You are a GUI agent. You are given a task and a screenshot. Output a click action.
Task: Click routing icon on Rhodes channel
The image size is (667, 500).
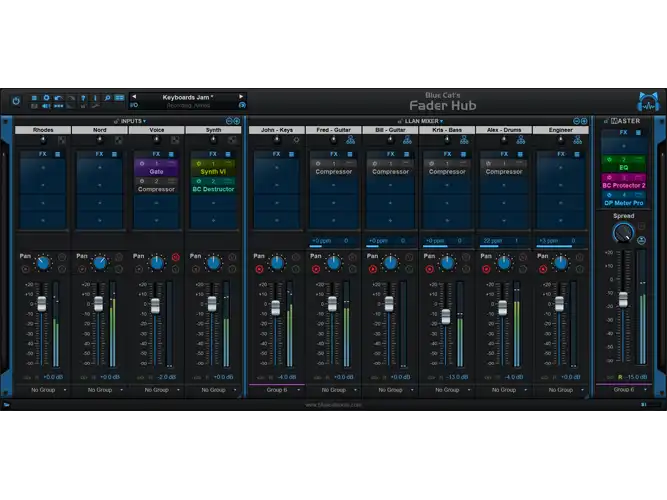coord(62,140)
